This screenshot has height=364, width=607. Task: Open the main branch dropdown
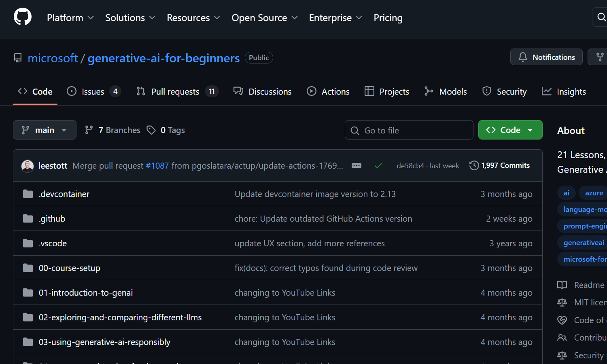click(x=45, y=130)
